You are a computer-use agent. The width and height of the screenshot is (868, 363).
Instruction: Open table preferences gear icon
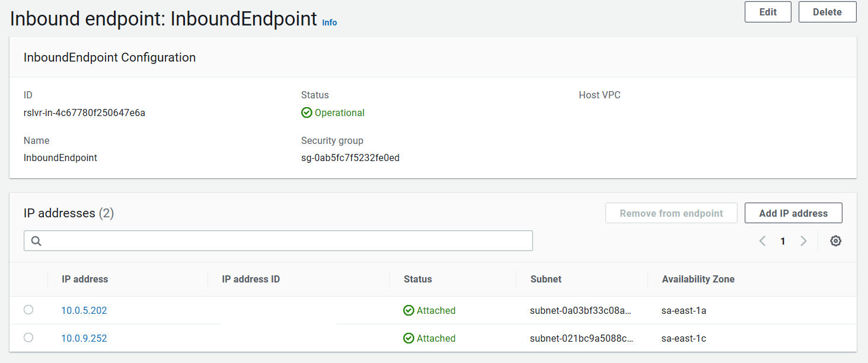coord(835,241)
